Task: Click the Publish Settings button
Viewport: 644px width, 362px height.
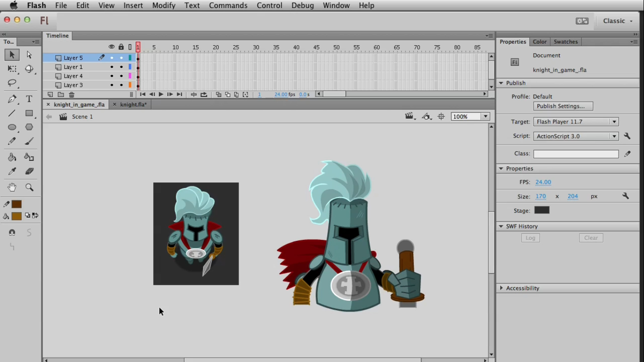Action: click(x=563, y=106)
